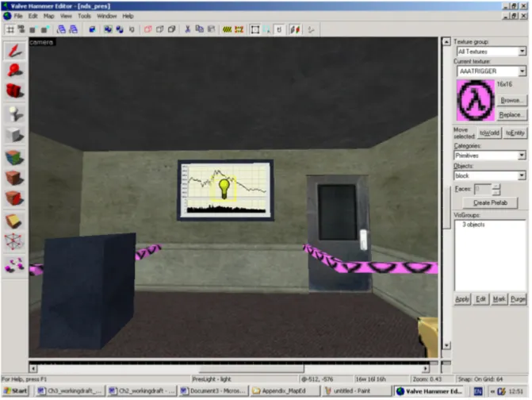Click the Ungroup objects icon
The height and width of the screenshot is (400, 532).
(120, 30)
